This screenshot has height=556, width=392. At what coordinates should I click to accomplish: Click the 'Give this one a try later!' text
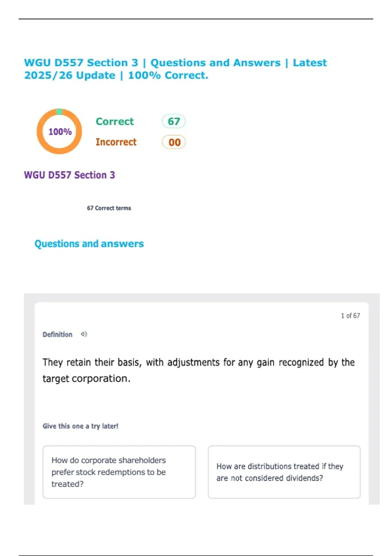pos(80,426)
